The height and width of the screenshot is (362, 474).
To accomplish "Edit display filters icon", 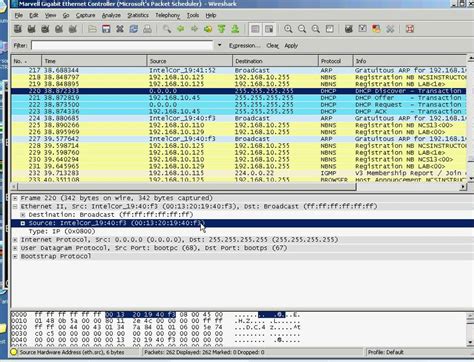I will (363, 29).
